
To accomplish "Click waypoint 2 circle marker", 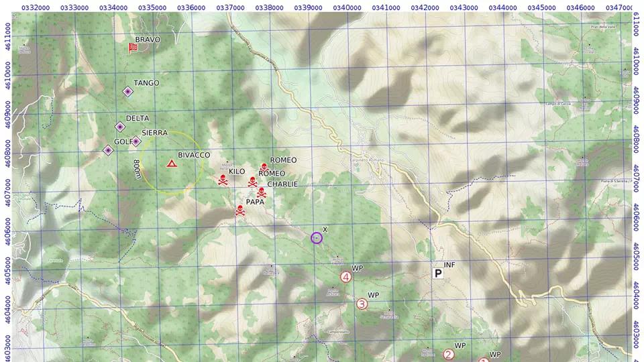I will point(449,354).
